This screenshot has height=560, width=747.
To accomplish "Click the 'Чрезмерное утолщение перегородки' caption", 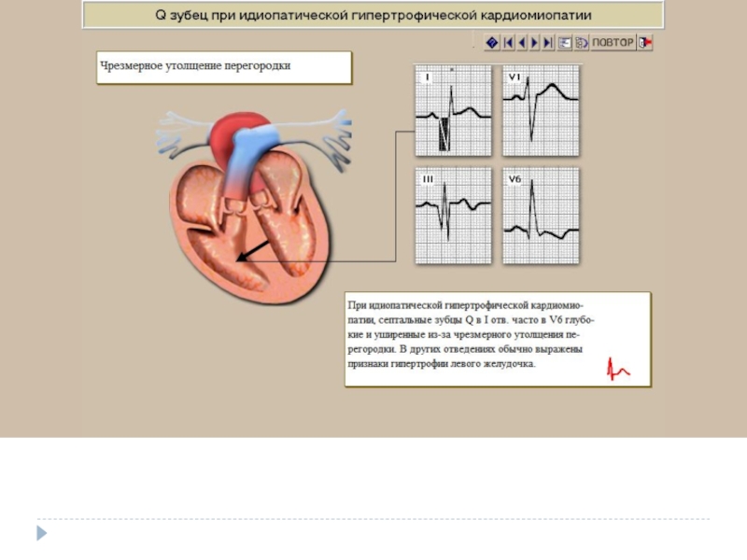I will (195, 65).
